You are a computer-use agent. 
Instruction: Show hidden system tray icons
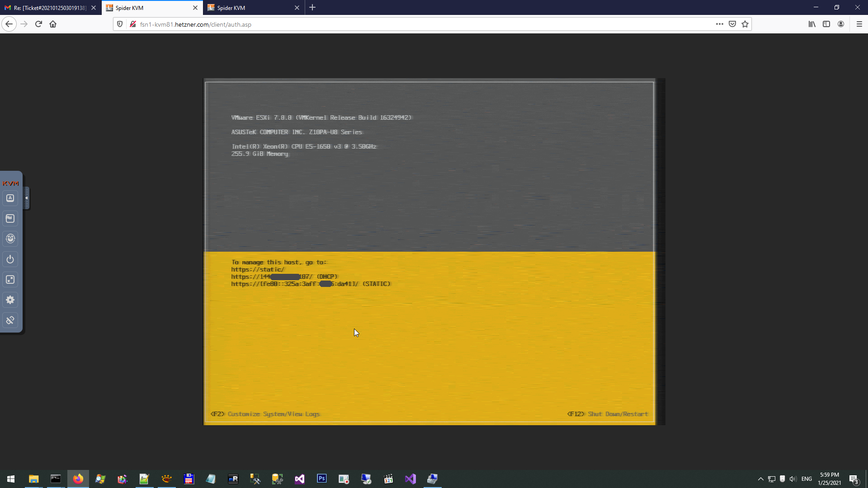tap(760, 479)
